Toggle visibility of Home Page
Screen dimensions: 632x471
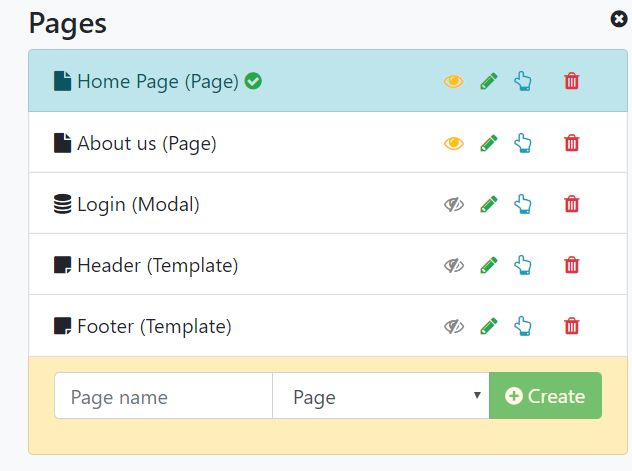[x=454, y=81]
